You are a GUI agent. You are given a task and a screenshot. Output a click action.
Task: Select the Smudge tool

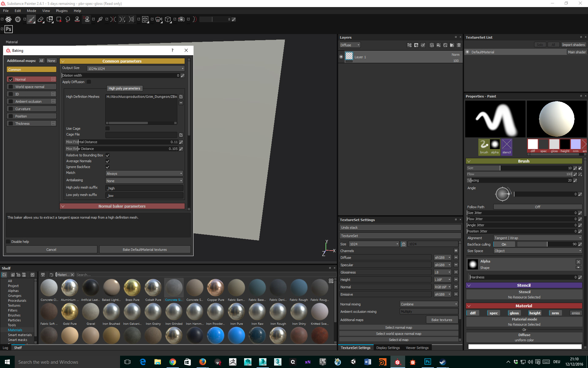[68, 19]
